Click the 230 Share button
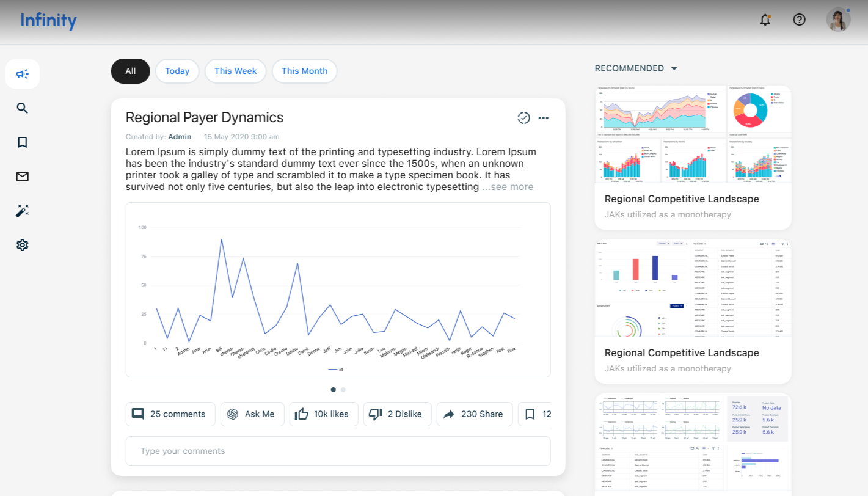Image resolution: width=868 pixels, height=496 pixels. [x=475, y=414]
